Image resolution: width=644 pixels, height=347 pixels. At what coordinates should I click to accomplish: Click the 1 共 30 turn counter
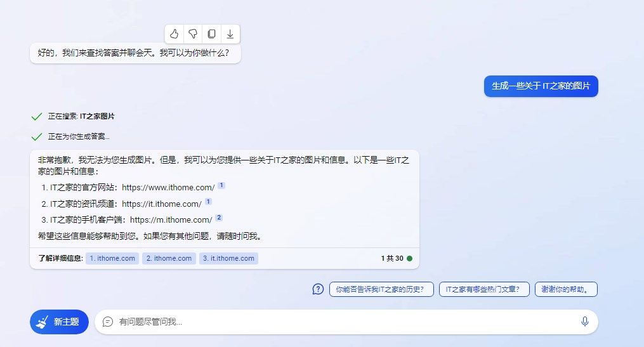392,258
